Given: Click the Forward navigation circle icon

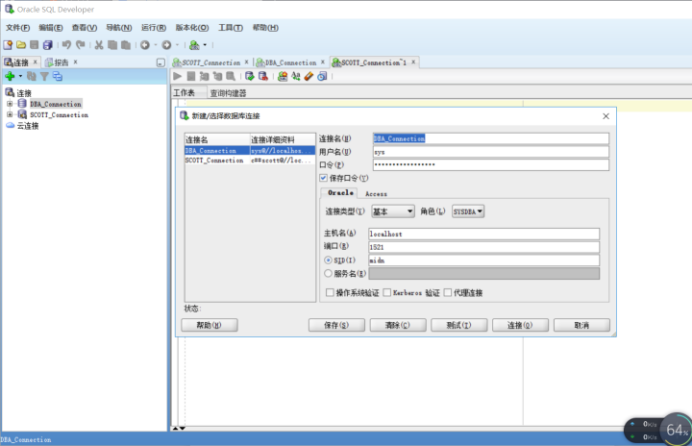Looking at the screenshot, I should click(166, 45).
